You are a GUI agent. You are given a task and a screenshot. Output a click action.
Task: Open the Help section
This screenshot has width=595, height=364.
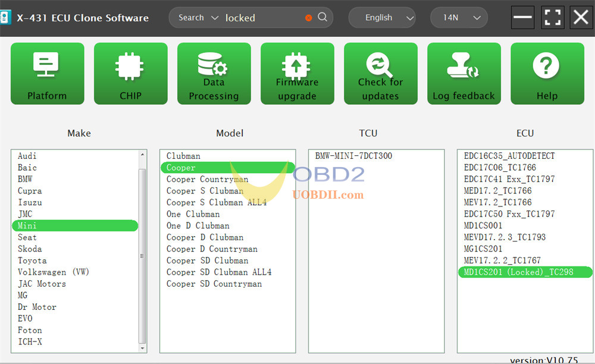[547, 74]
